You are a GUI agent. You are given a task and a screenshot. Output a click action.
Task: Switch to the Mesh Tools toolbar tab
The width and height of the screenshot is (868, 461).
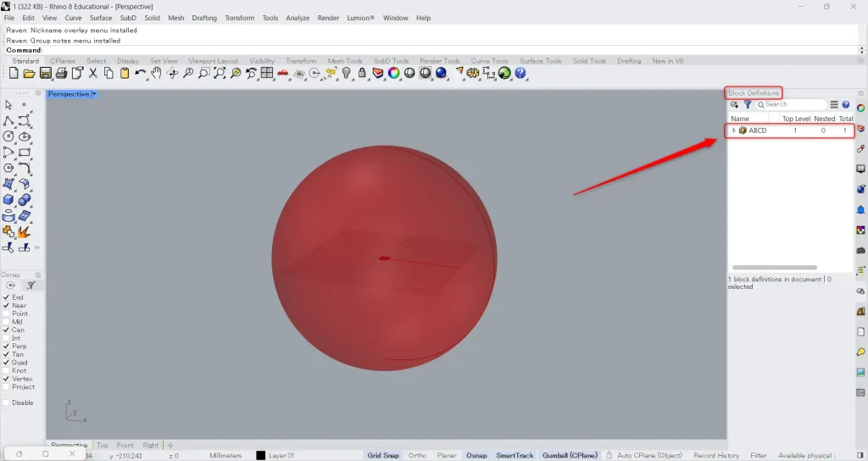point(345,61)
